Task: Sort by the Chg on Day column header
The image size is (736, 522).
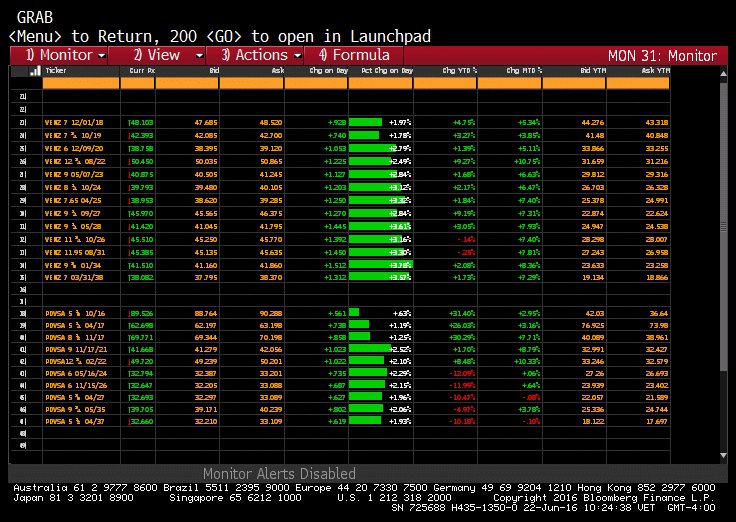Action: coord(328,70)
